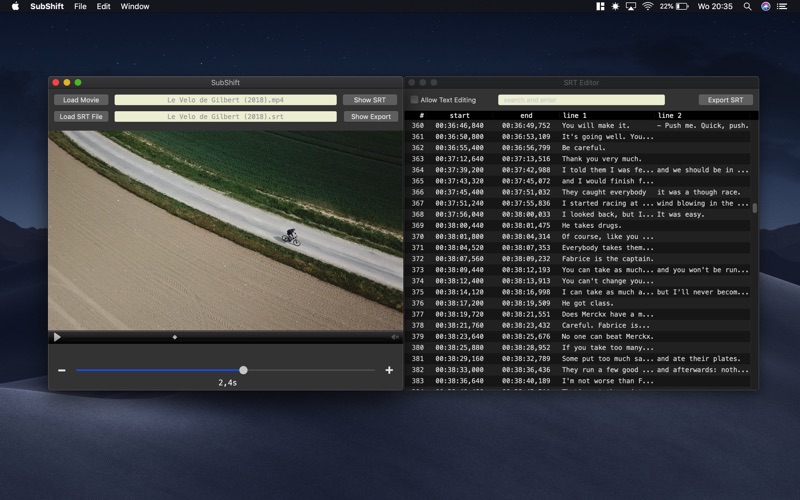This screenshot has height=500, width=800.
Task: Click the SRT Editor vertical scrollbar
Action: pos(755,208)
